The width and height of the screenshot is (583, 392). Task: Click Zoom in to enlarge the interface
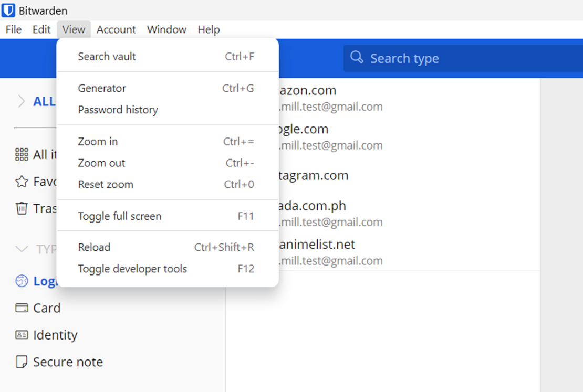pos(98,141)
